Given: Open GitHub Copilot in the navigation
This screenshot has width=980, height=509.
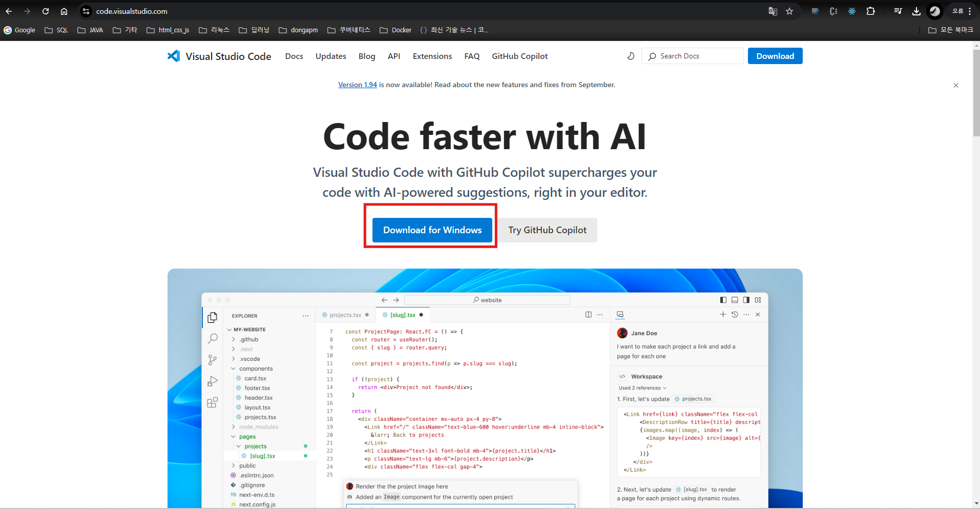Looking at the screenshot, I should 520,56.
